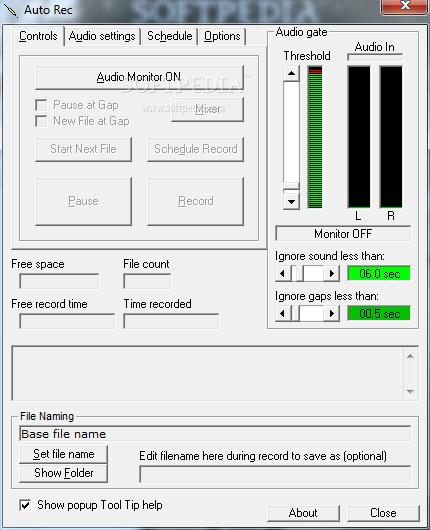Viewport: 430px width, 530px height.
Task: Click the Time recorded field
Action: 171,321
